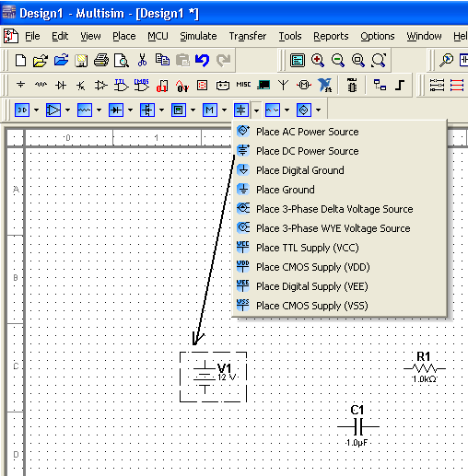
Task: Open Print Preview icon
Action: 122,60
